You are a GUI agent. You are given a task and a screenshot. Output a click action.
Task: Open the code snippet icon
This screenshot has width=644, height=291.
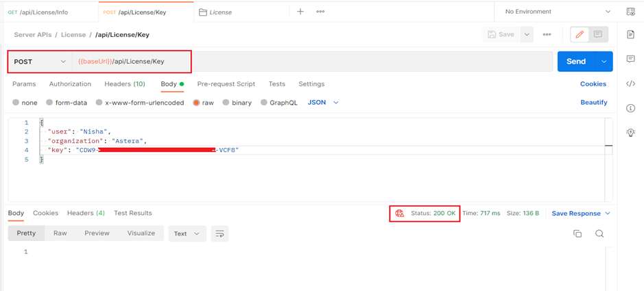tap(630, 84)
